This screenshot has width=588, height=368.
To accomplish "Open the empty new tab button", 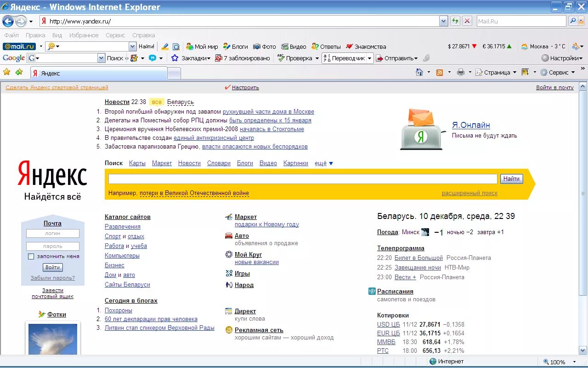I will point(174,73).
